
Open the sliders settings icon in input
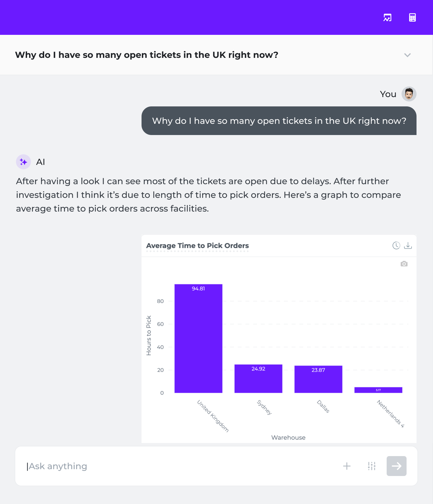371,466
